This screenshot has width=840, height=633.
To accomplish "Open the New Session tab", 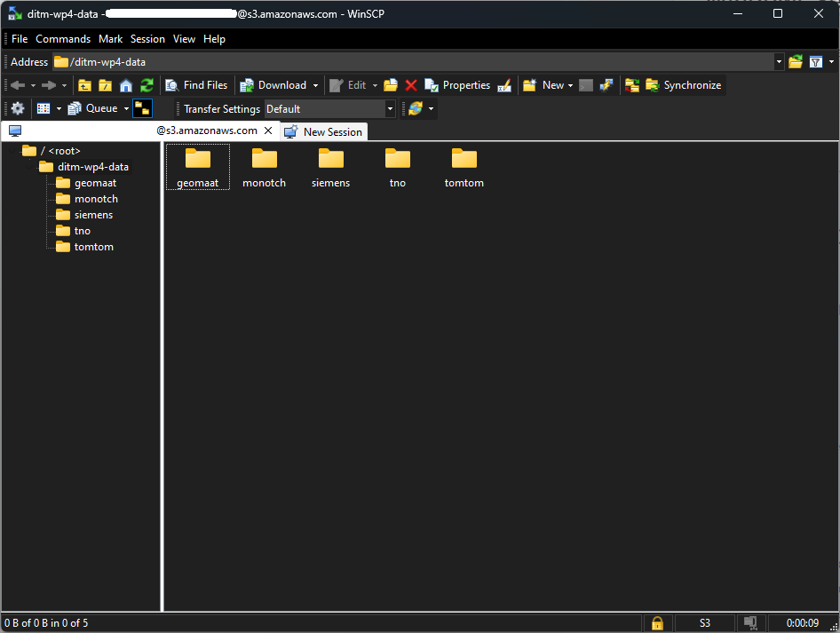I will 323,132.
